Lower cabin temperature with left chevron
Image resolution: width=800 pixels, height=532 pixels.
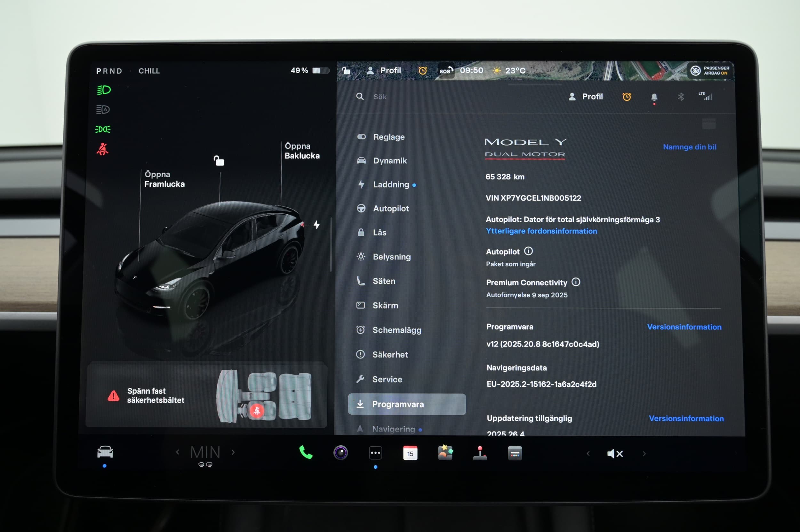178,452
